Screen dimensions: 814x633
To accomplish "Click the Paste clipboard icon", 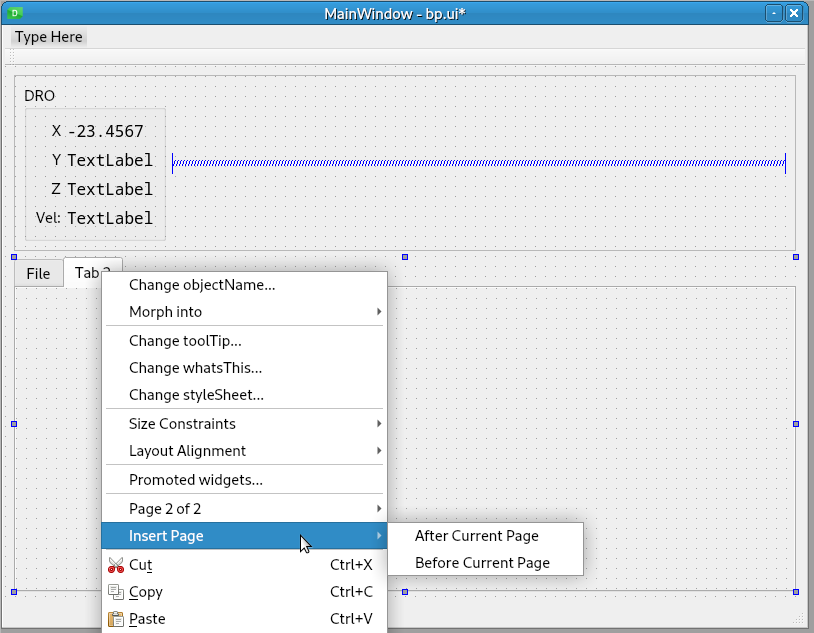I will 116,619.
